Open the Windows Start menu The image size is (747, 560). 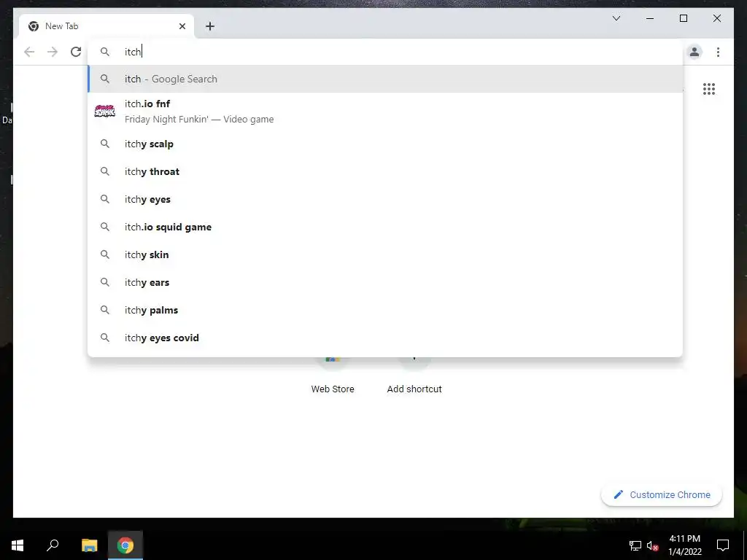pyautogui.click(x=18, y=545)
